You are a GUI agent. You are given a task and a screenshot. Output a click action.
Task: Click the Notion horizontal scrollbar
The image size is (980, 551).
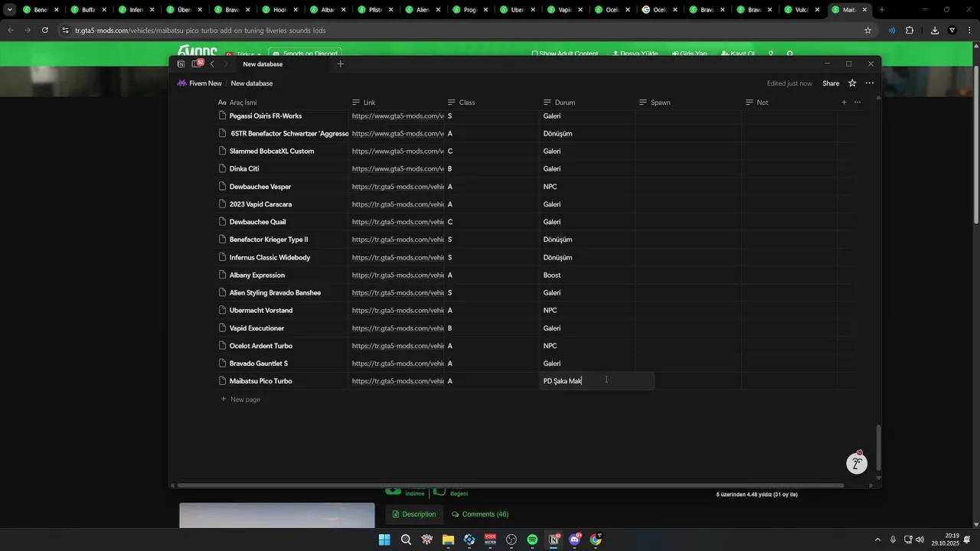tap(510, 485)
